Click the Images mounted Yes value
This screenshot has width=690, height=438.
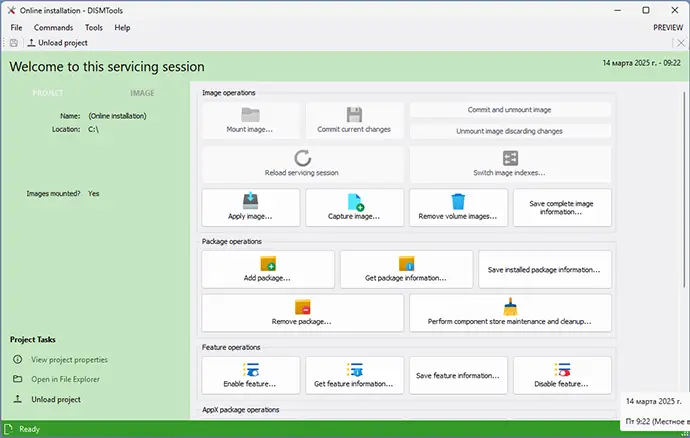coord(93,194)
